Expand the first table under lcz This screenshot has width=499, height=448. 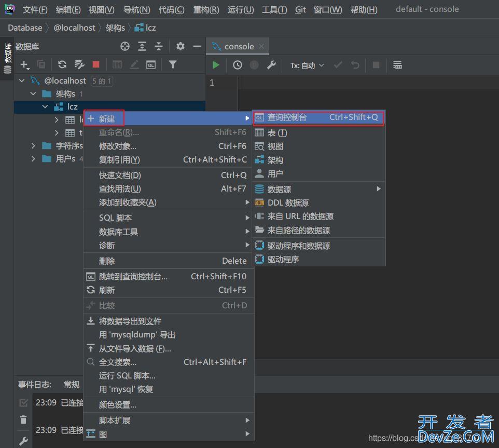tap(57, 120)
